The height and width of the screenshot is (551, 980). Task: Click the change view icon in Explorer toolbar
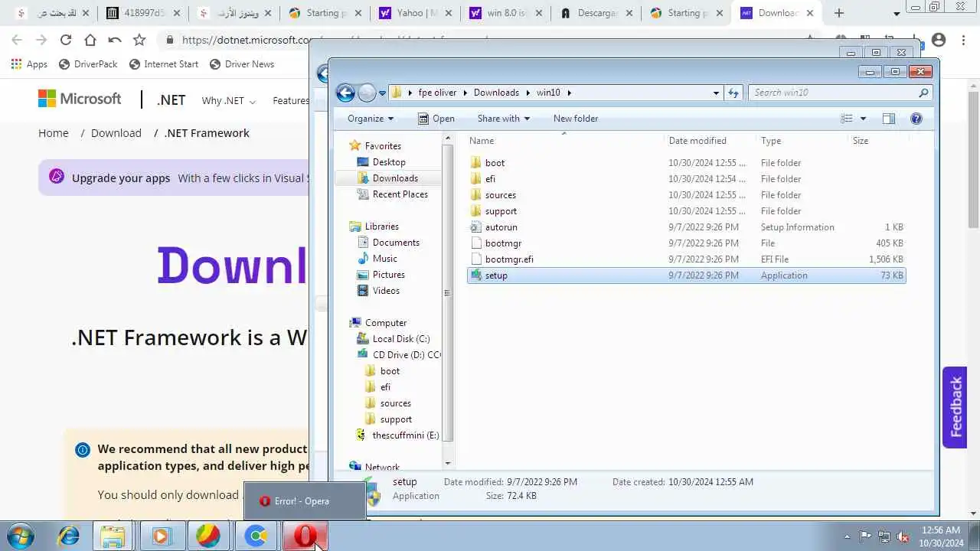[x=847, y=119]
